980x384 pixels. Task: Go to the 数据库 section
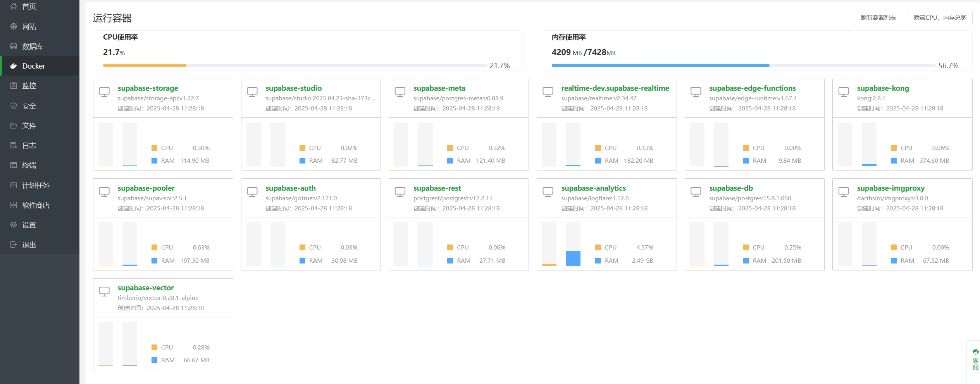(x=40, y=46)
